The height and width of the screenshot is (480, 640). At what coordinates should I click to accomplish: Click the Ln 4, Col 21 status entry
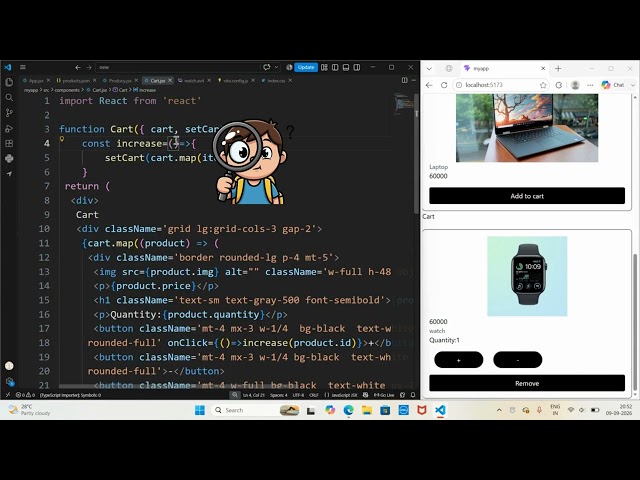coord(254,395)
